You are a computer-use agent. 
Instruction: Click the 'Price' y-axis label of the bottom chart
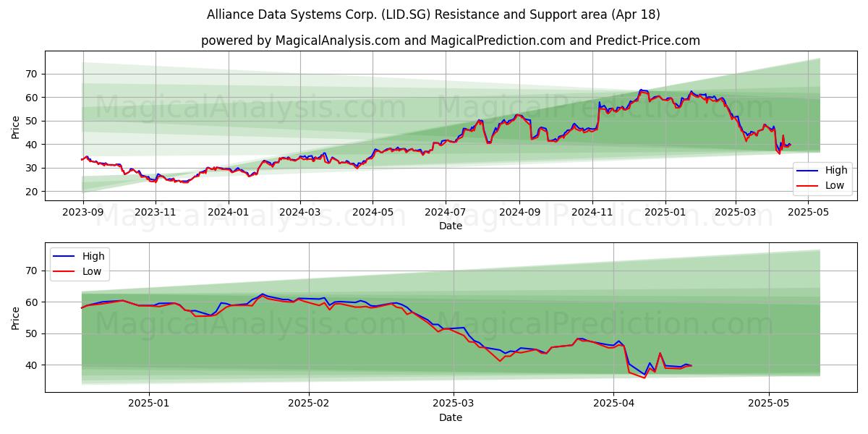[x=16, y=318]
